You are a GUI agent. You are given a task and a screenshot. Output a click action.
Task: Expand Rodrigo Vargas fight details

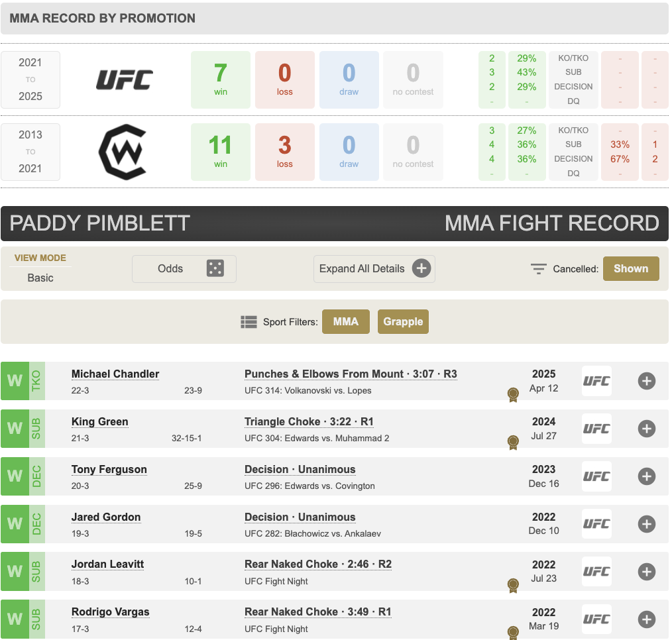(646, 619)
